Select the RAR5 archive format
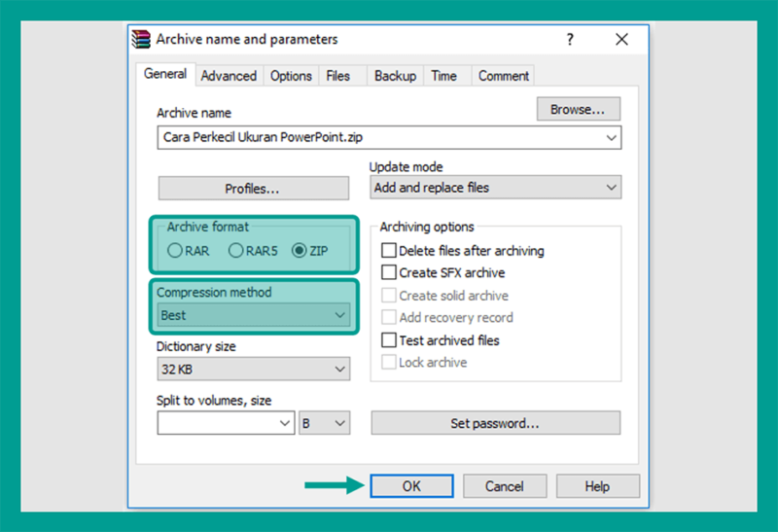 (235, 251)
